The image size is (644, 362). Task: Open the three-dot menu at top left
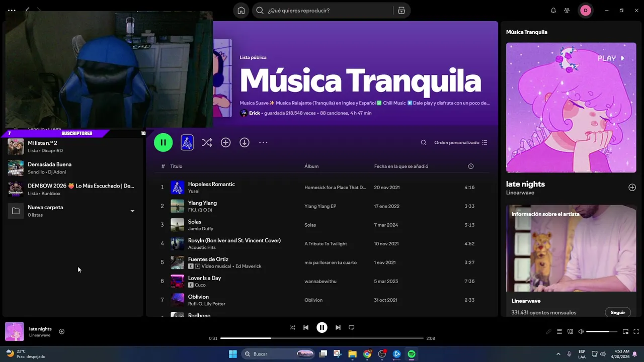(12, 10)
